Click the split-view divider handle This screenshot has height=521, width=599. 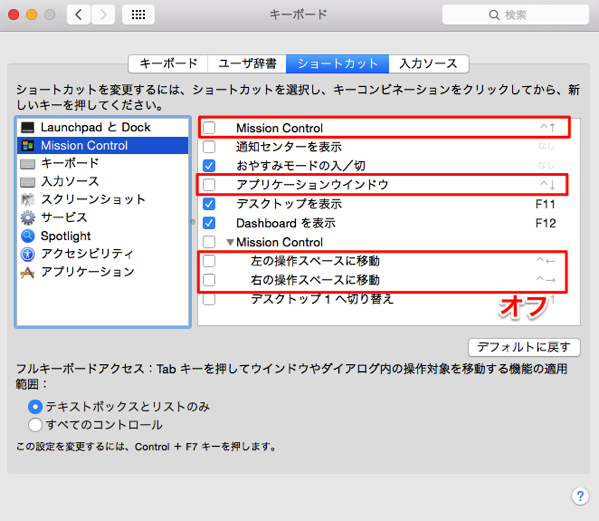click(193, 222)
